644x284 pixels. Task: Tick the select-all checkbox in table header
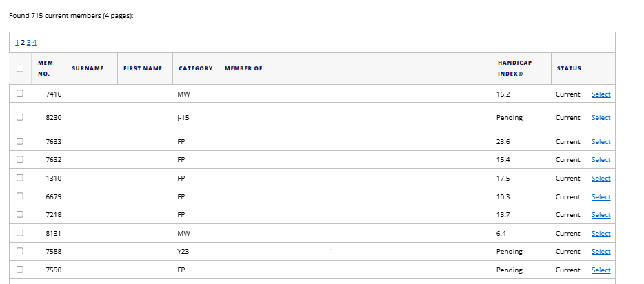pos(20,68)
